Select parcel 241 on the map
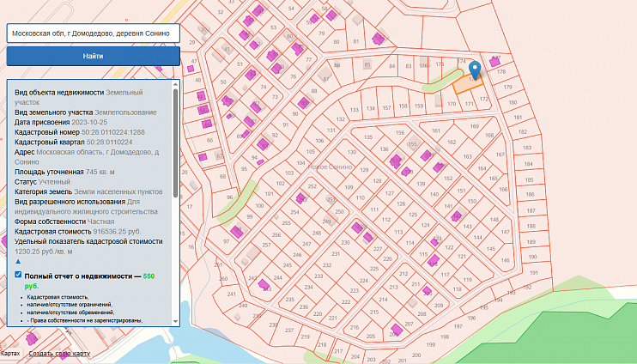637x364 pixels. (x=231, y=294)
